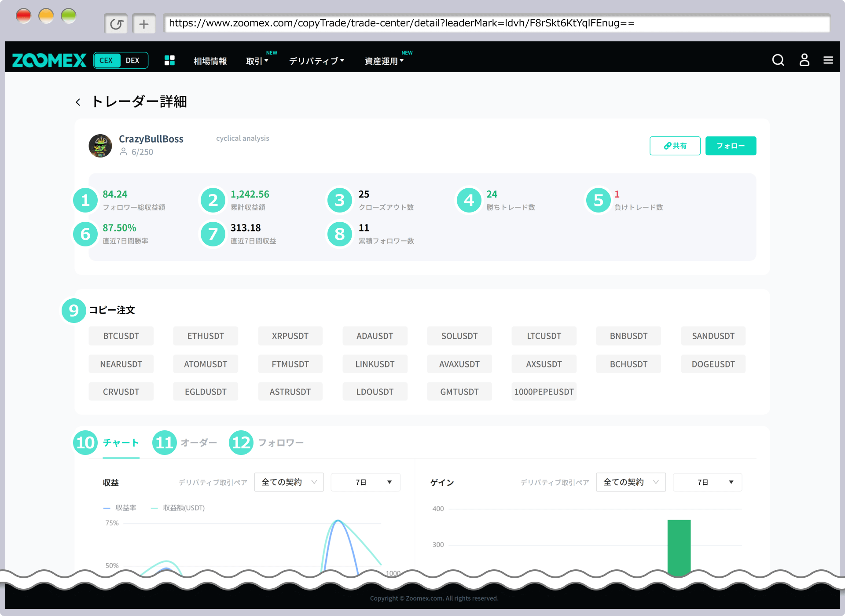Select the GMTUSDT pair chip
Image resolution: width=845 pixels, height=616 pixels.
click(459, 392)
